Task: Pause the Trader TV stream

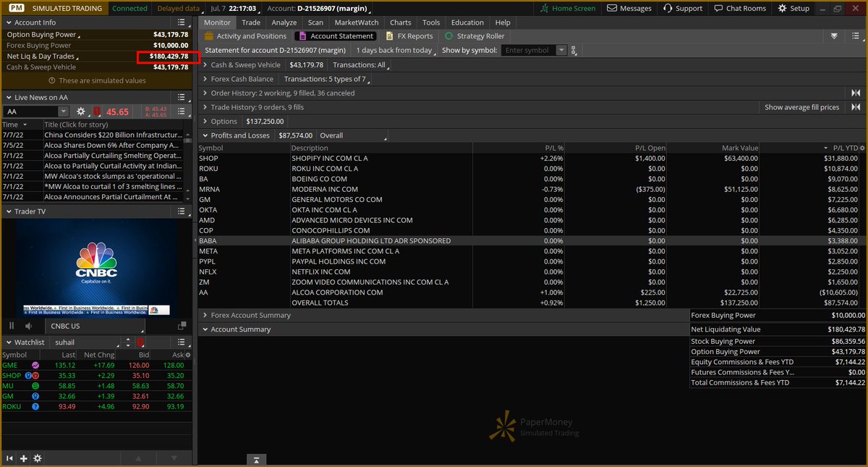Action: 12,326
